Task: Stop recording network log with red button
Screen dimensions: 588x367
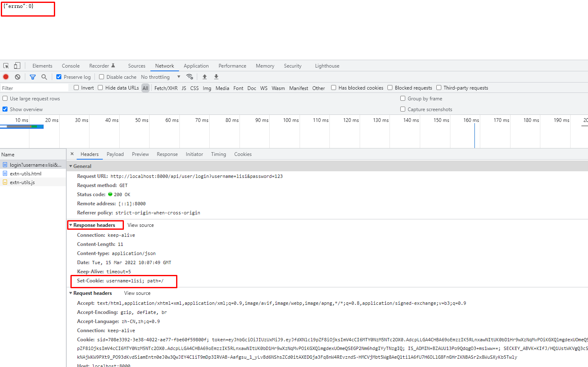Action: pyautogui.click(x=6, y=77)
